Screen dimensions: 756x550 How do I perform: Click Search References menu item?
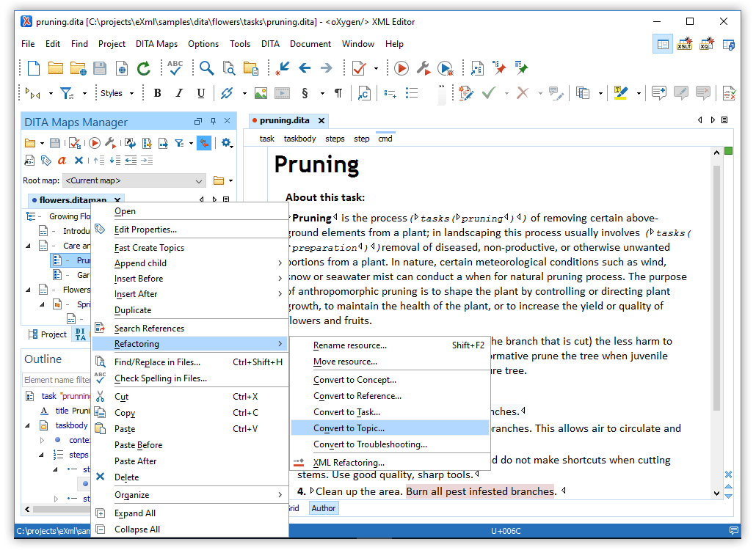190,329
